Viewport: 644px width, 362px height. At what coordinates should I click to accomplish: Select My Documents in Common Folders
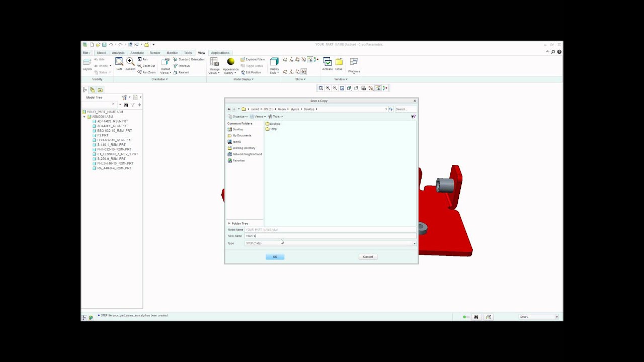click(x=239, y=135)
